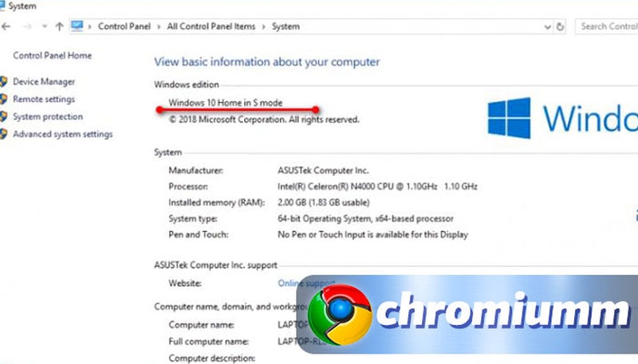The height and width of the screenshot is (364, 638).
Task: Select All Control Panel Items breadcrumb
Action: point(211,26)
